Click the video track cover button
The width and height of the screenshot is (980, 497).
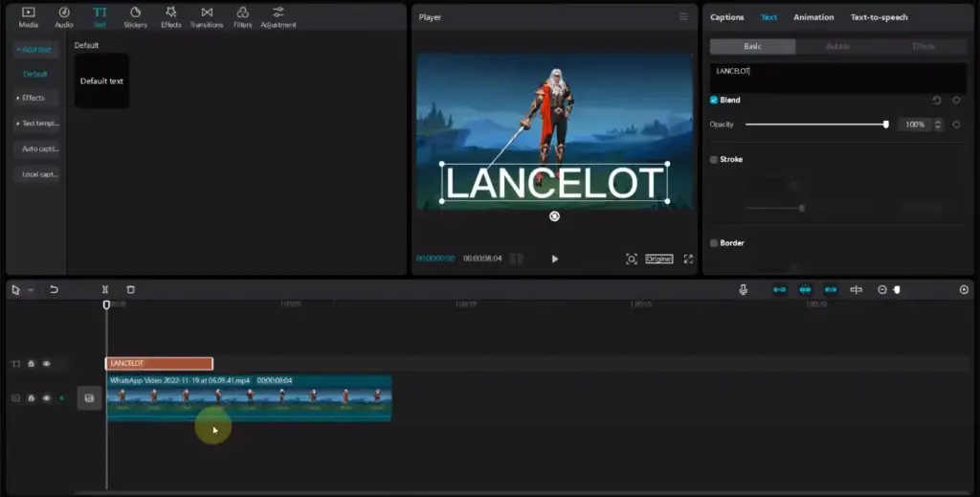point(89,398)
